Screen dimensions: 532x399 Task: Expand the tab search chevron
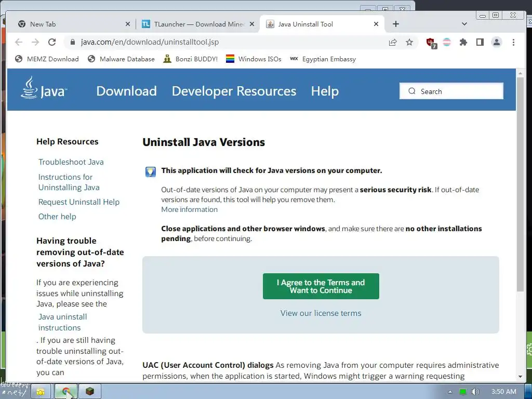pyautogui.click(x=464, y=24)
